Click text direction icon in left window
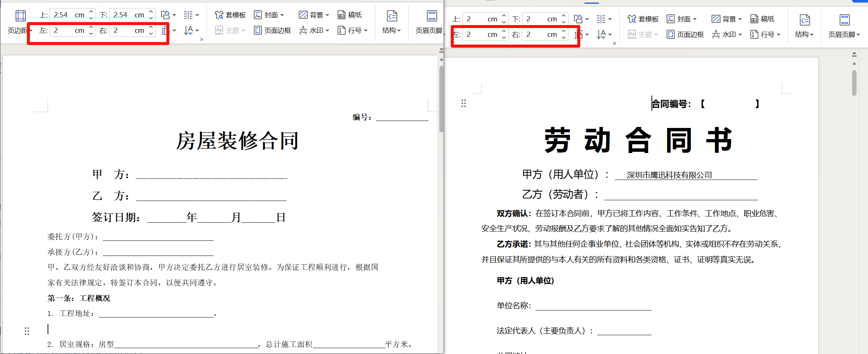Screen dimensions: 868x354 pos(188,30)
